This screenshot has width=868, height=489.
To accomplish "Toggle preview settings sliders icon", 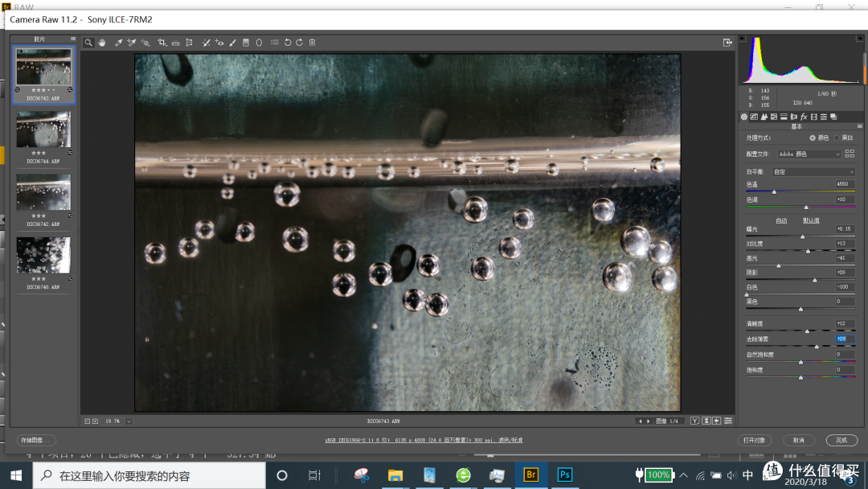I will click(728, 421).
